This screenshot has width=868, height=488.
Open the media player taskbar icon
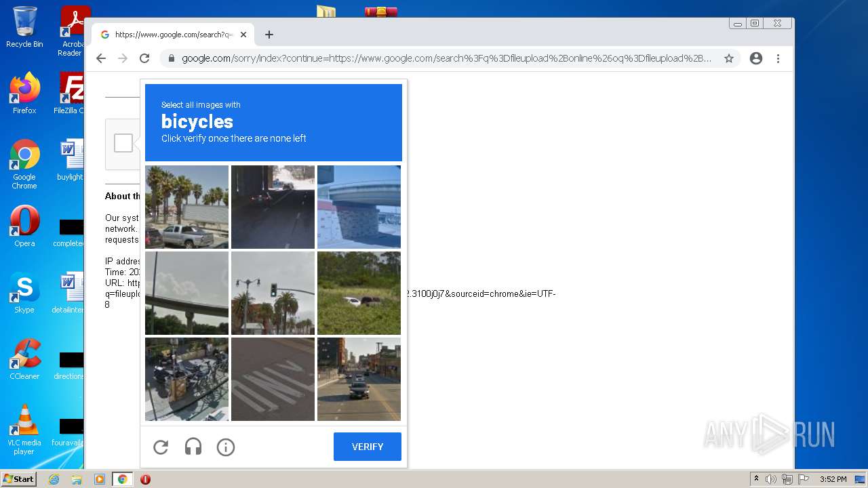pyautogui.click(x=99, y=479)
